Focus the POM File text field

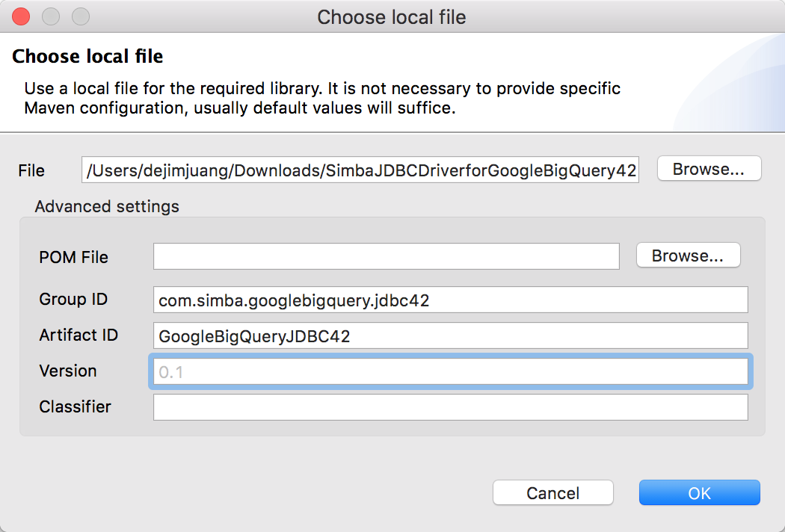(x=386, y=256)
